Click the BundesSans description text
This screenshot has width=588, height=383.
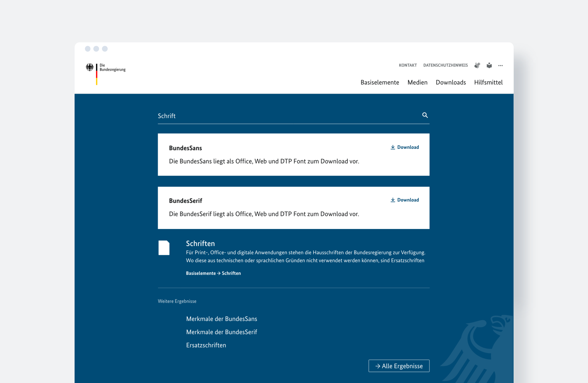coord(264,161)
